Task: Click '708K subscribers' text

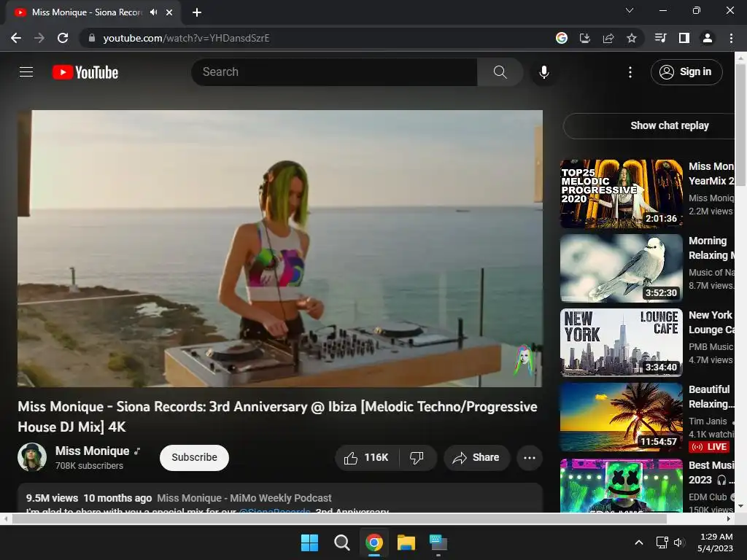Action: tap(89, 466)
